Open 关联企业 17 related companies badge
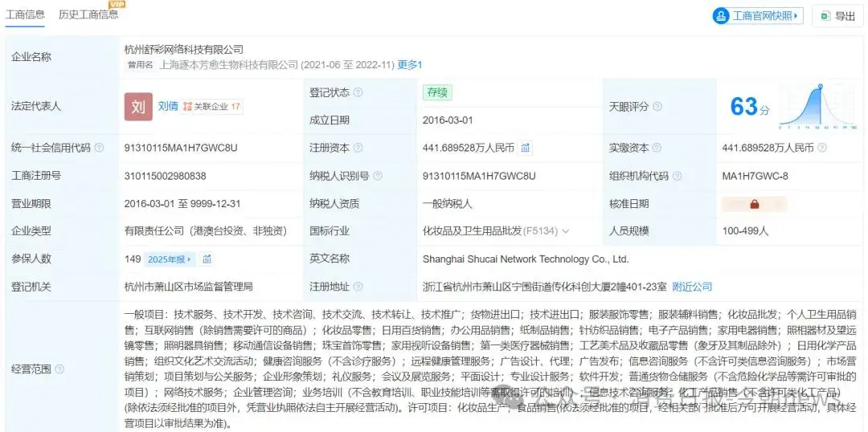The width and height of the screenshot is (868, 432). point(212,107)
